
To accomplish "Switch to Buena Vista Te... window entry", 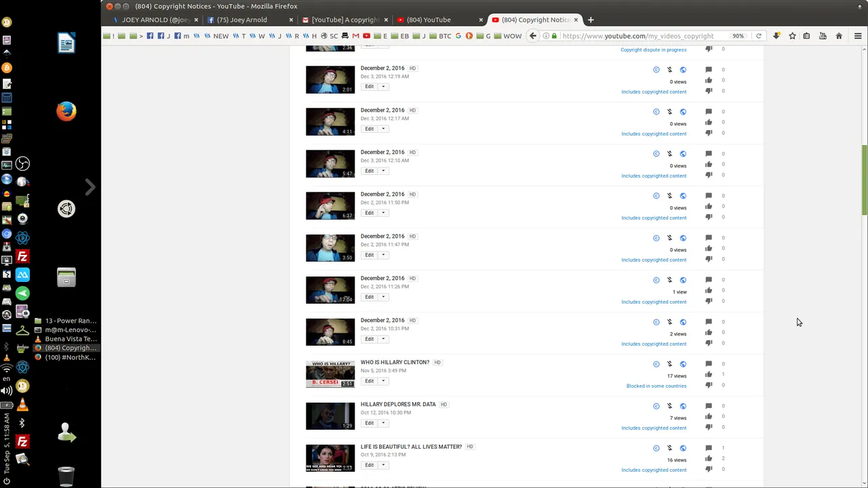I will pos(66,339).
